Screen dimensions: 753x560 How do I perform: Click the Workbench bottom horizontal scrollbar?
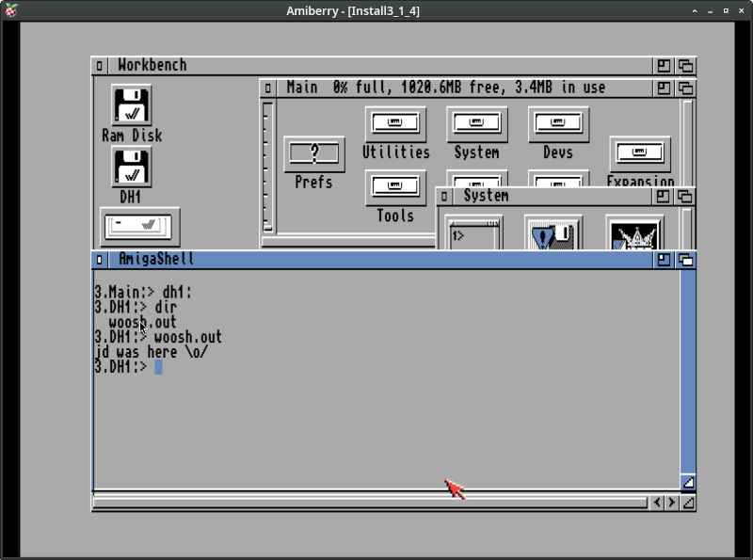[370, 503]
